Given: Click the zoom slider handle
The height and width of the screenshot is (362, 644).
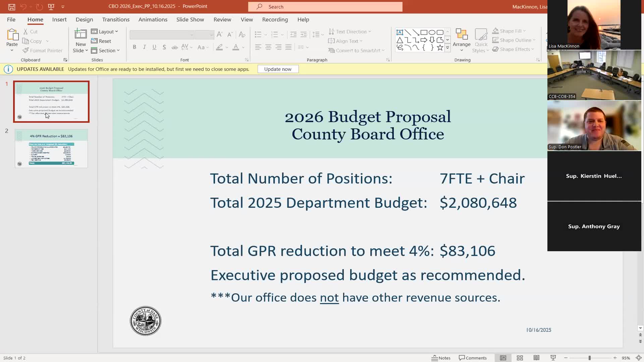Looking at the screenshot, I should click(589, 358).
